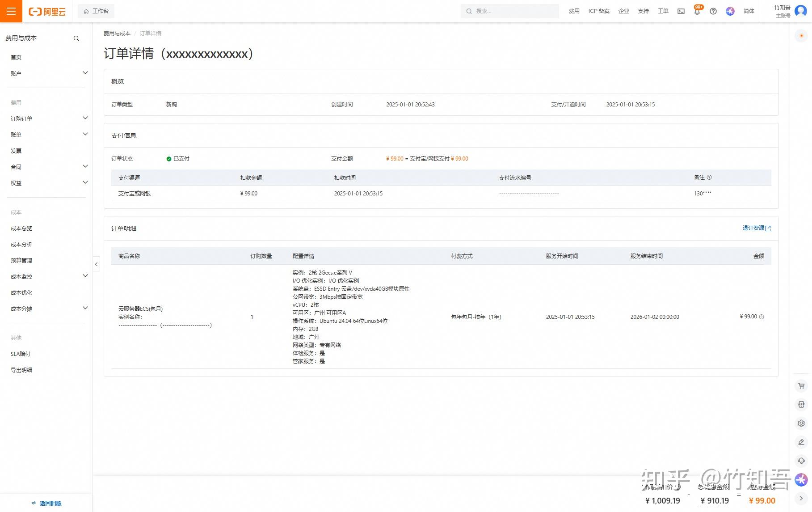
Task: Open 成本分析 in the sidebar
Action: coord(21,245)
